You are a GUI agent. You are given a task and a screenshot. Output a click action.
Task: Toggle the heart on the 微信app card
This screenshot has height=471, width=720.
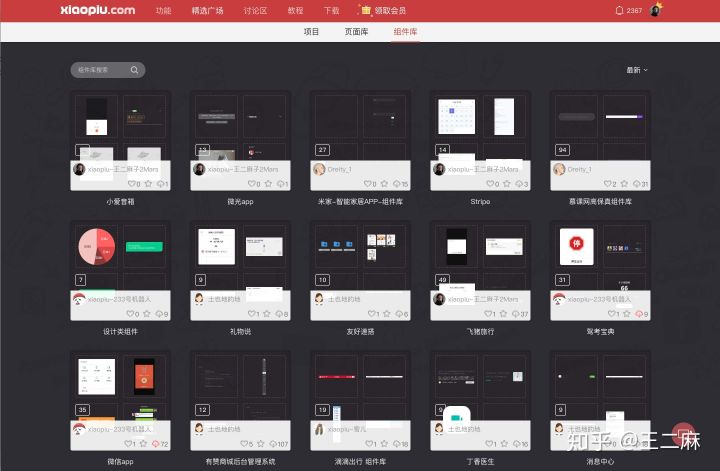pos(127,443)
